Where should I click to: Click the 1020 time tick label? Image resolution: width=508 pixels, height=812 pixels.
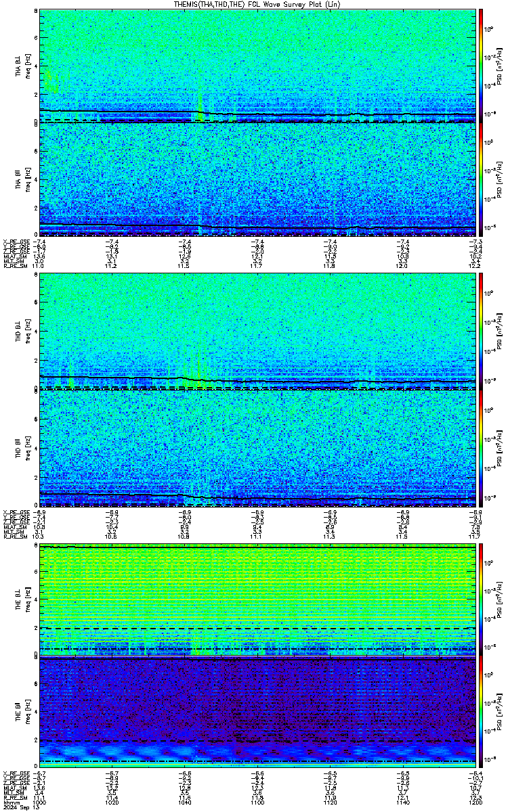(x=112, y=803)
